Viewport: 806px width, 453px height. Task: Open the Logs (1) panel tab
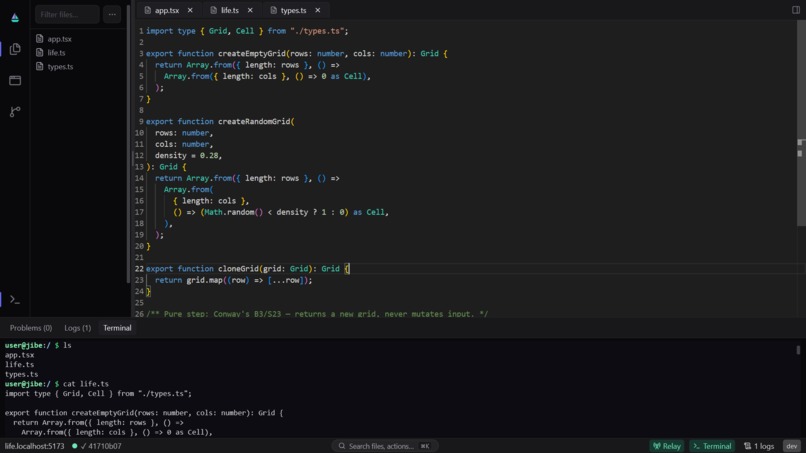pos(78,328)
